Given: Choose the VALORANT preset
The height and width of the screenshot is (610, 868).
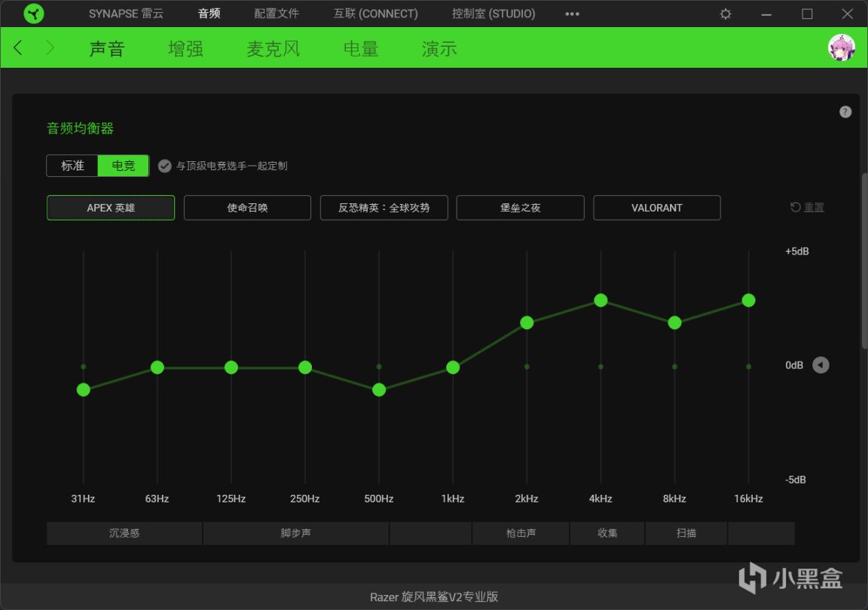Looking at the screenshot, I should point(656,208).
